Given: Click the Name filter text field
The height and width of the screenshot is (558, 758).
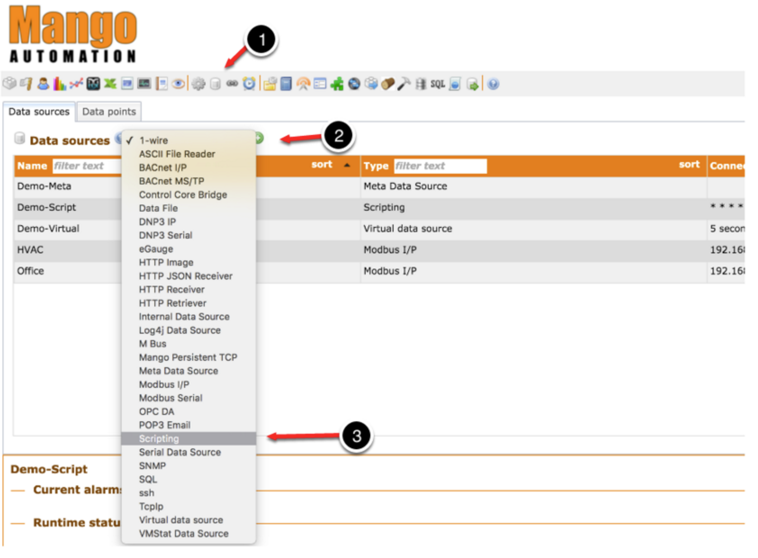Looking at the screenshot, I should click(87, 166).
